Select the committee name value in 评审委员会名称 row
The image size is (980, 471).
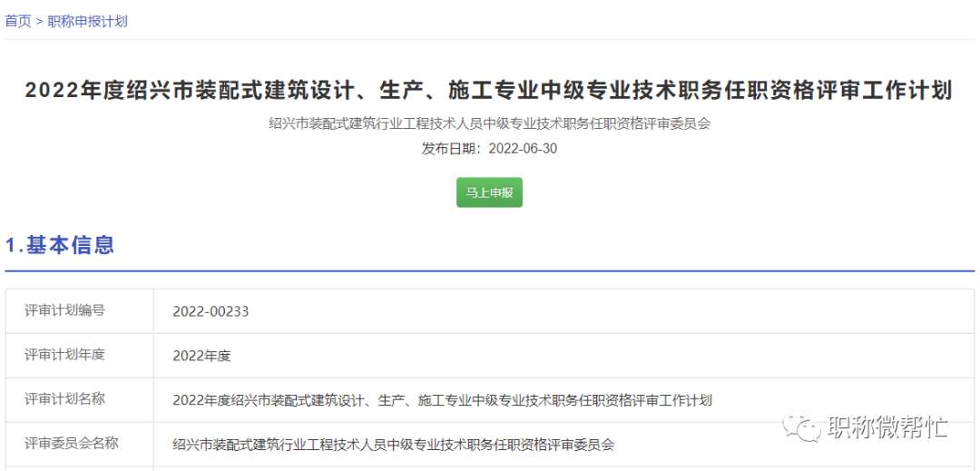[394, 445]
